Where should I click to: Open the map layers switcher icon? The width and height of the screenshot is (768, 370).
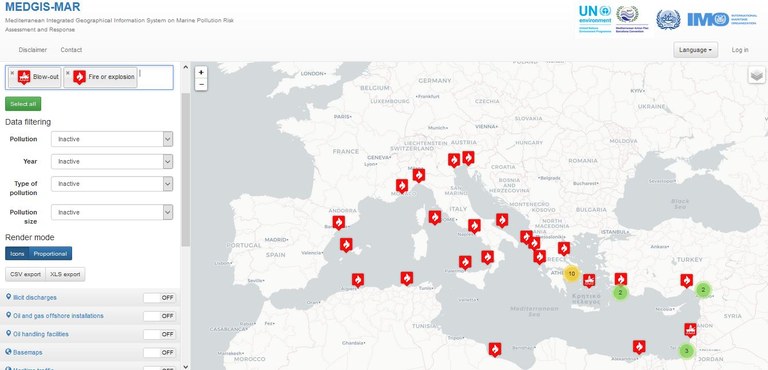pos(757,75)
